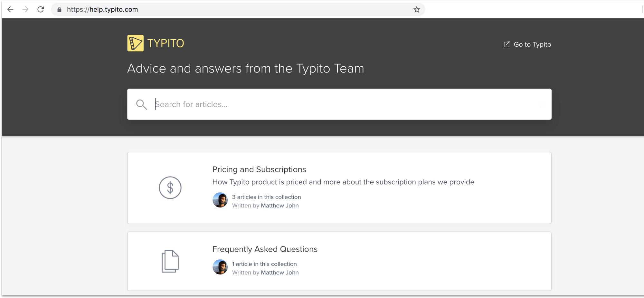
Task: Click 'Advice and answers from the Typito Team'
Action: (246, 68)
